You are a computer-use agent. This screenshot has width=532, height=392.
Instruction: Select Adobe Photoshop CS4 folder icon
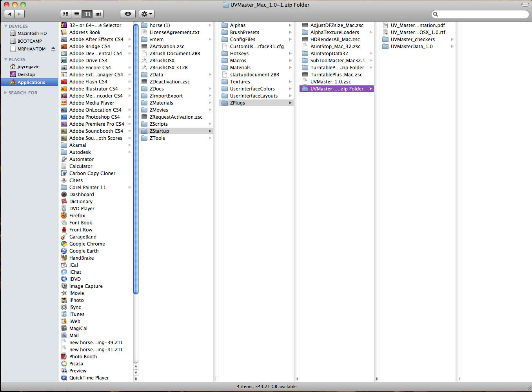(64, 117)
